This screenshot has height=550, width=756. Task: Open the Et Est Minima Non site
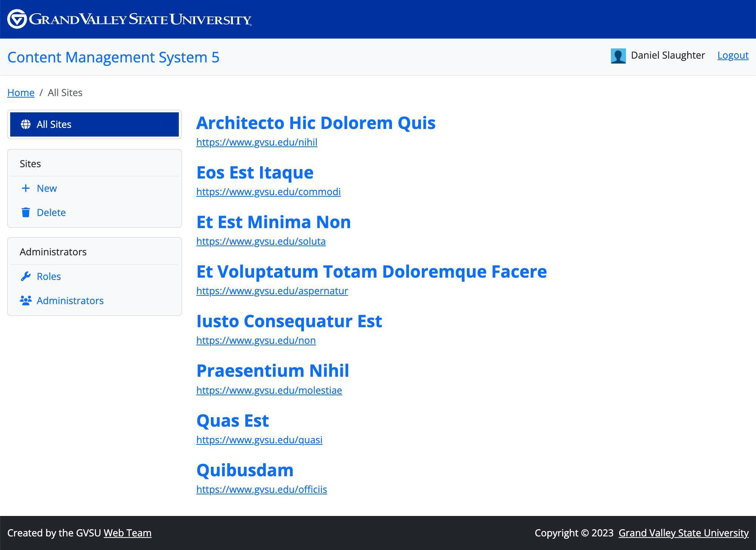click(x=273, y=222)
